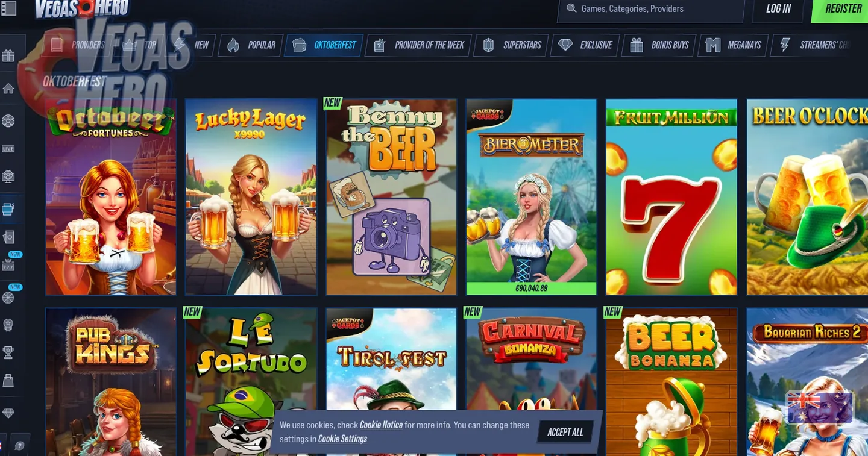The height and width of the screenshot is (456, 868).
Task: Select the Popular category tab
Action: click(x=251, y=45)
